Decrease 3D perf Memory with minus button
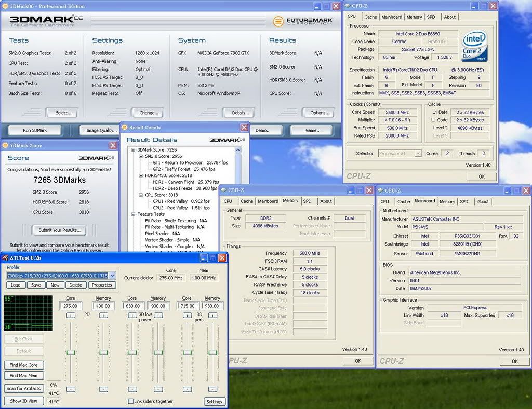532x409 pixels. 212,389
